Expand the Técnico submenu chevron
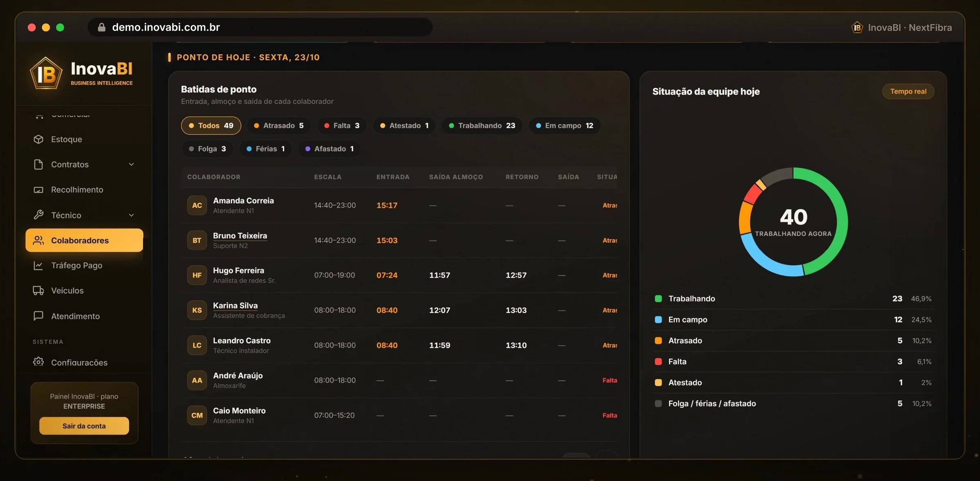This screenshot has width=980, height=481. coord(131,215)
